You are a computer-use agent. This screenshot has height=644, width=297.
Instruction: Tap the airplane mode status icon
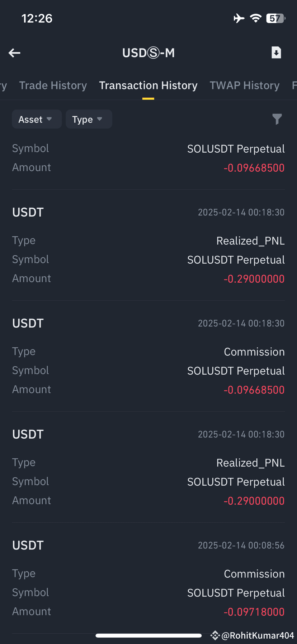[x=239, y=18]
